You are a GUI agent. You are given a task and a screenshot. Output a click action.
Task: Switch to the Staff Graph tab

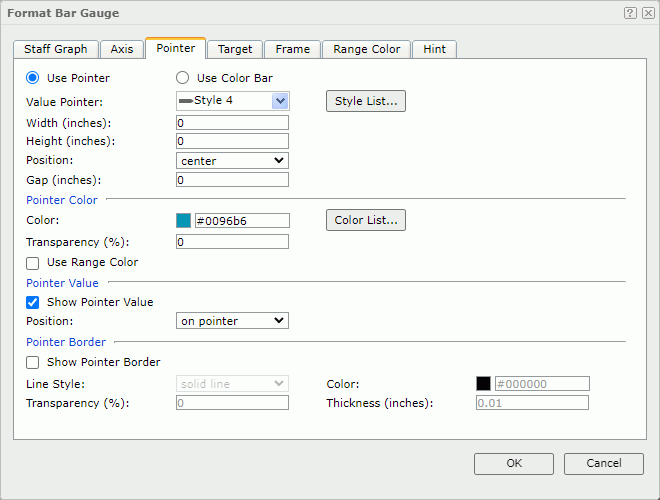[56, 49]
